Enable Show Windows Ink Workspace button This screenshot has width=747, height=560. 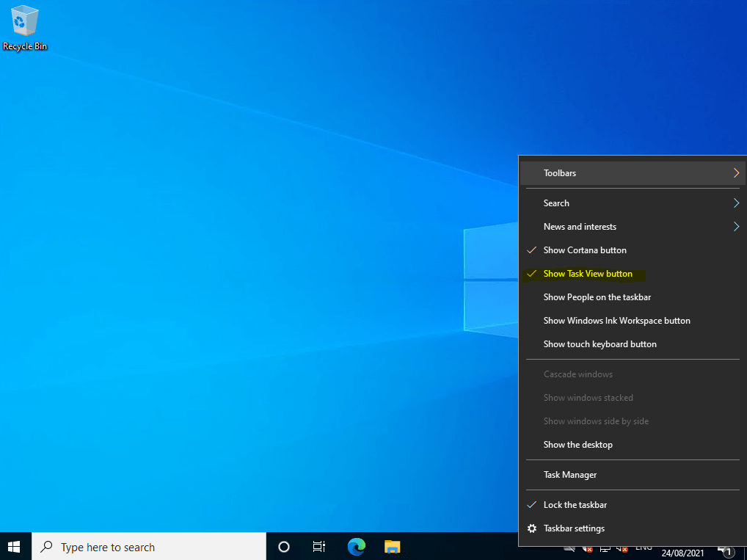(x=633, y=321)
